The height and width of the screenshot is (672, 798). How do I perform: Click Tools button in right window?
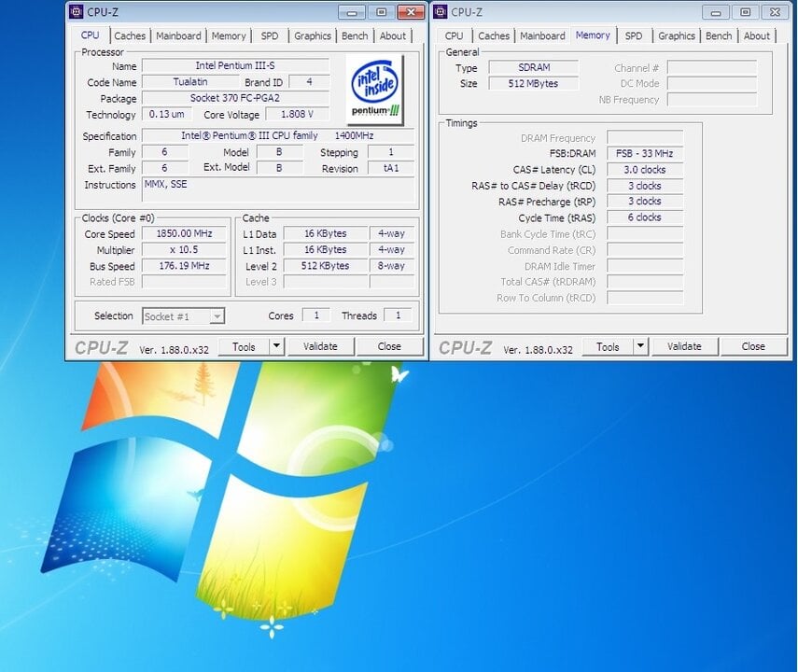tap(608, 346)
